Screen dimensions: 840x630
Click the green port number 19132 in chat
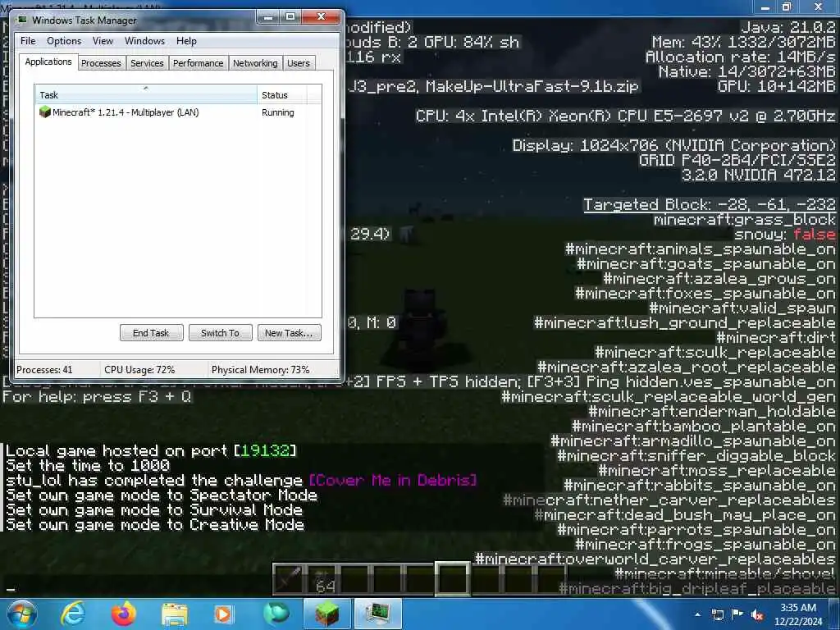pos(265,450)
